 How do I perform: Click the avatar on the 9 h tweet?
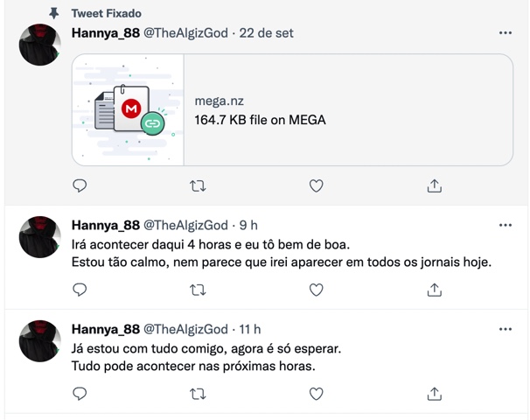tap(39, 235)
